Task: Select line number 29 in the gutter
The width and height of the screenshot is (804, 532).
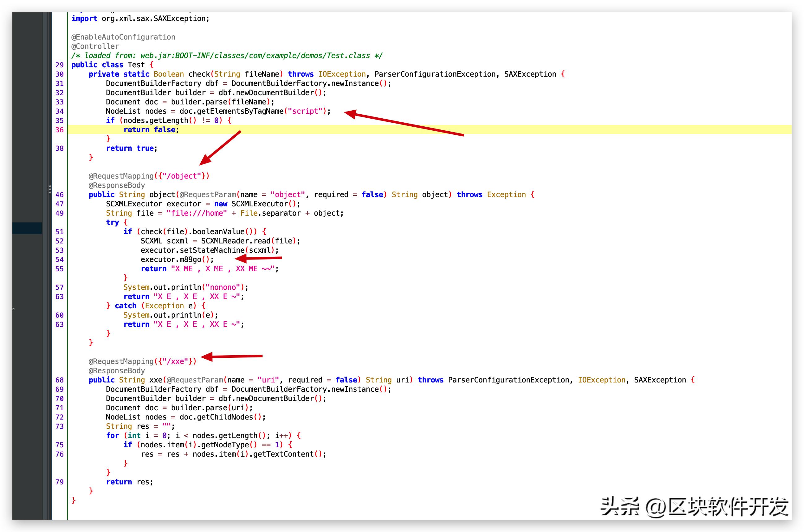Action: [x=59, y=65]
